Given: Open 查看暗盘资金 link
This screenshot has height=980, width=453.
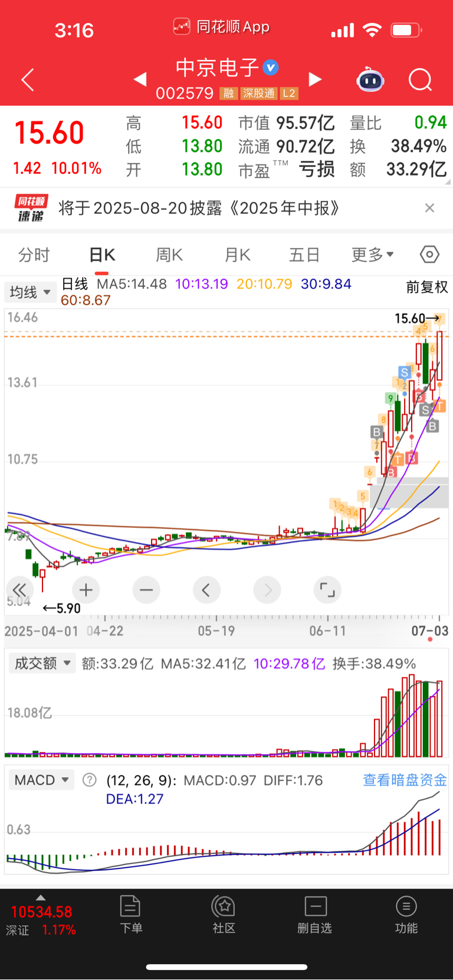Looking at the screenshot, I should (405, 780).
